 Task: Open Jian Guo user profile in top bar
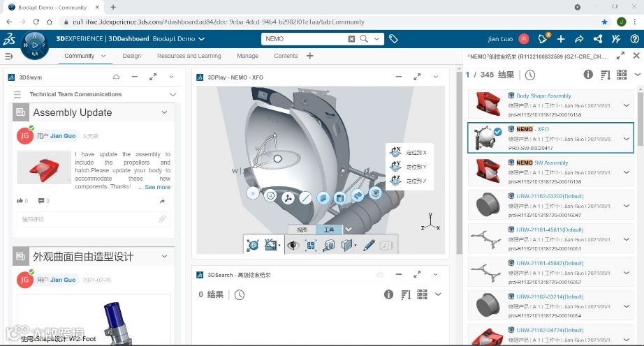pyautogui.click(x=523, y=39)
